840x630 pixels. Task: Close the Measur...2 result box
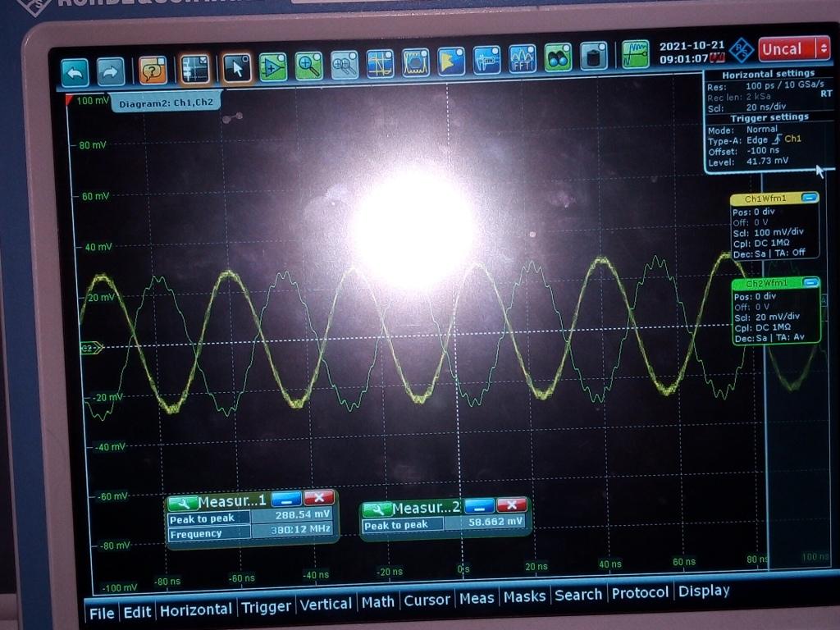[512, 504]
